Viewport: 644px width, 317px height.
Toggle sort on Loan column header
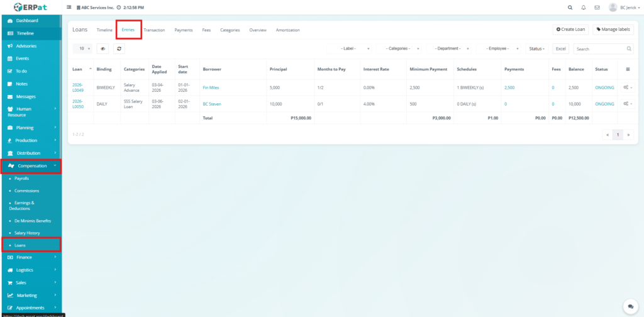click(x=81, y=69)
